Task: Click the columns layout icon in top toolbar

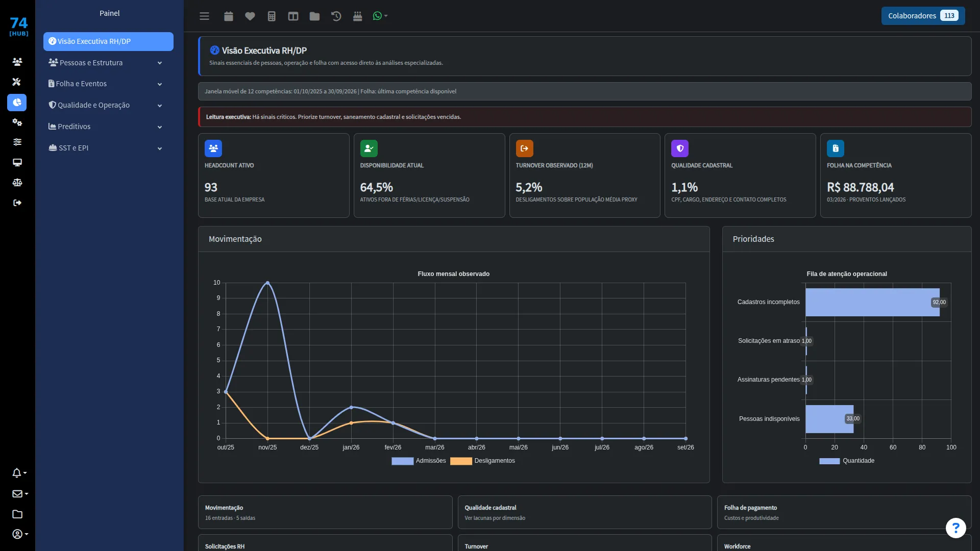Action: pyautogui.click(x=293, y=16)
